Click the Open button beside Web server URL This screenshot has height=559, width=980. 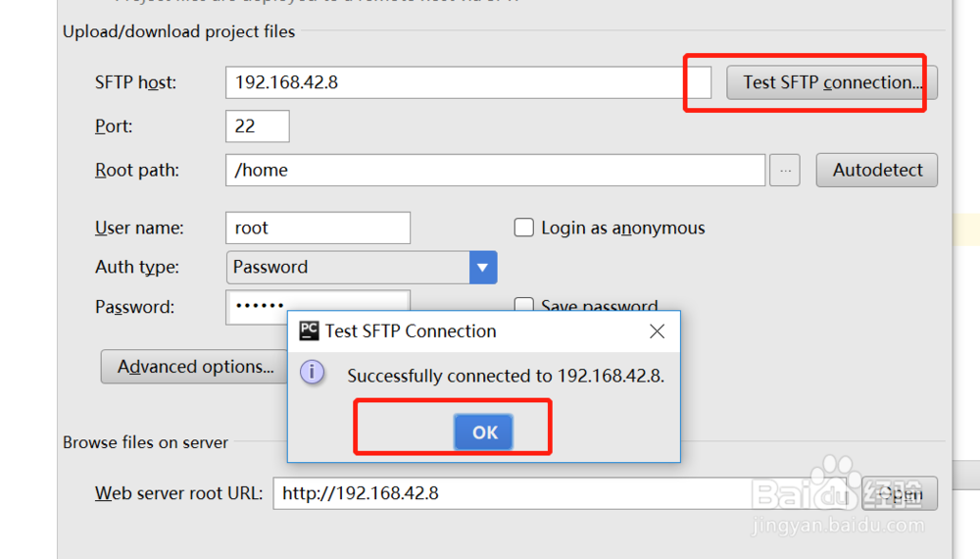pyautogui.click(x=899, y=493)
